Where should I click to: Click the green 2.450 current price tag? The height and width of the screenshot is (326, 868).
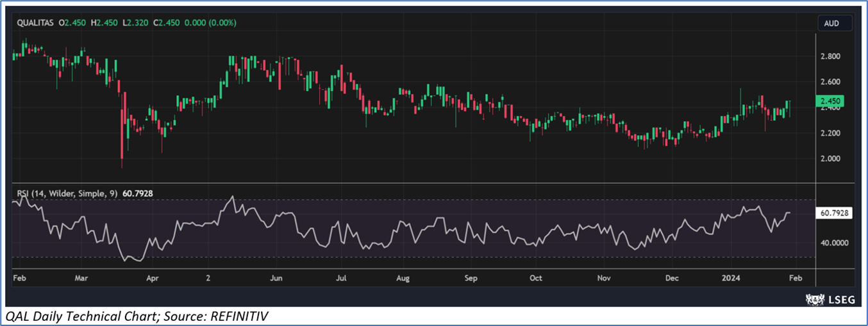coord(833,101)
